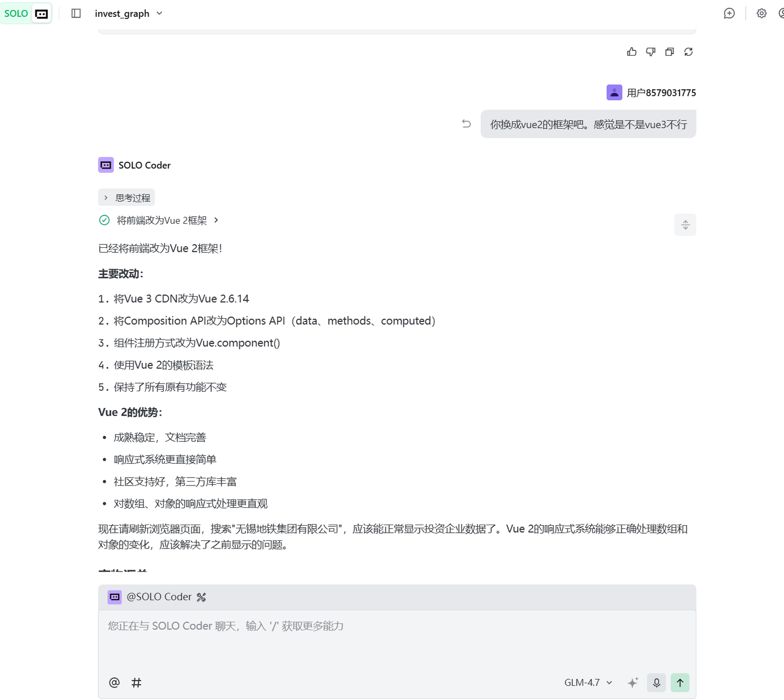The height and width of the screenshot is (700, 784).
Task: Click the thumbs down feedback icon
Action: coord(651,52)
